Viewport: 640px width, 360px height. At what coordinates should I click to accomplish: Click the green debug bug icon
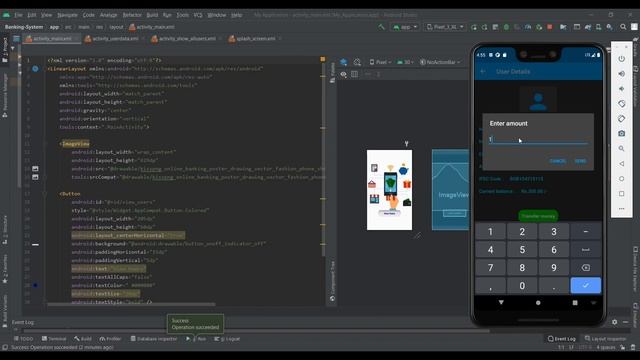coord(506,27)
